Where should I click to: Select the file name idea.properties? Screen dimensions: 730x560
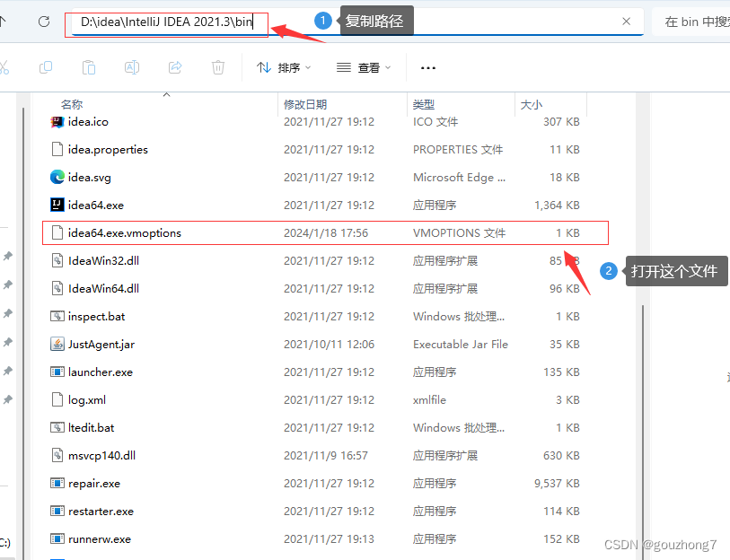[108, 150]
